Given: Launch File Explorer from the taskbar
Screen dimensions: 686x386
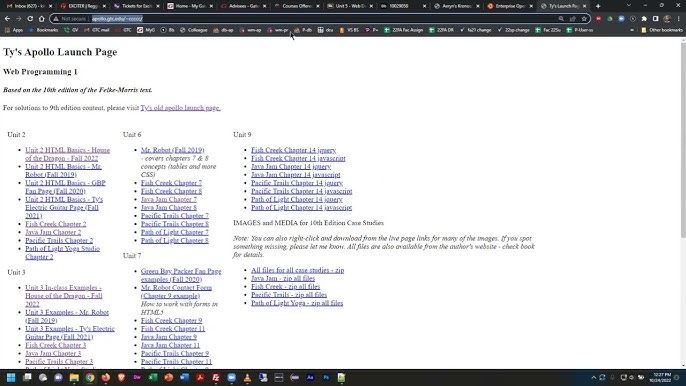Looking at the screenshot, I should coord(74,377).
